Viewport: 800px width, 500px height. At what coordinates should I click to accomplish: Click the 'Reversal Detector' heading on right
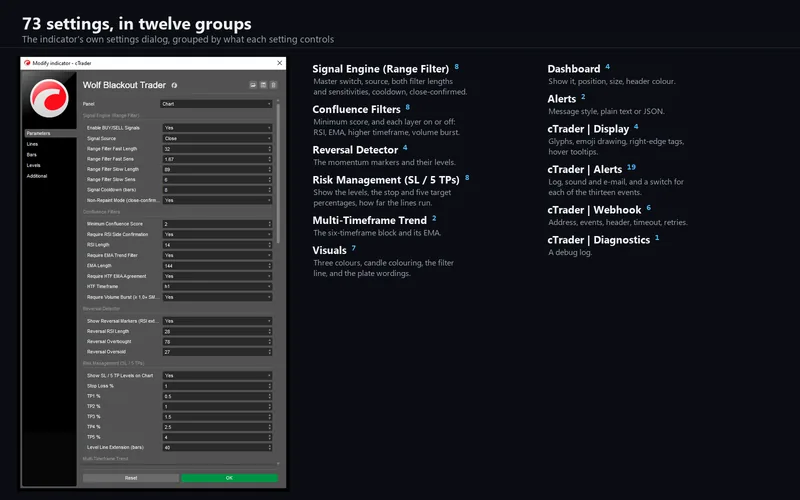coord(355,150)
